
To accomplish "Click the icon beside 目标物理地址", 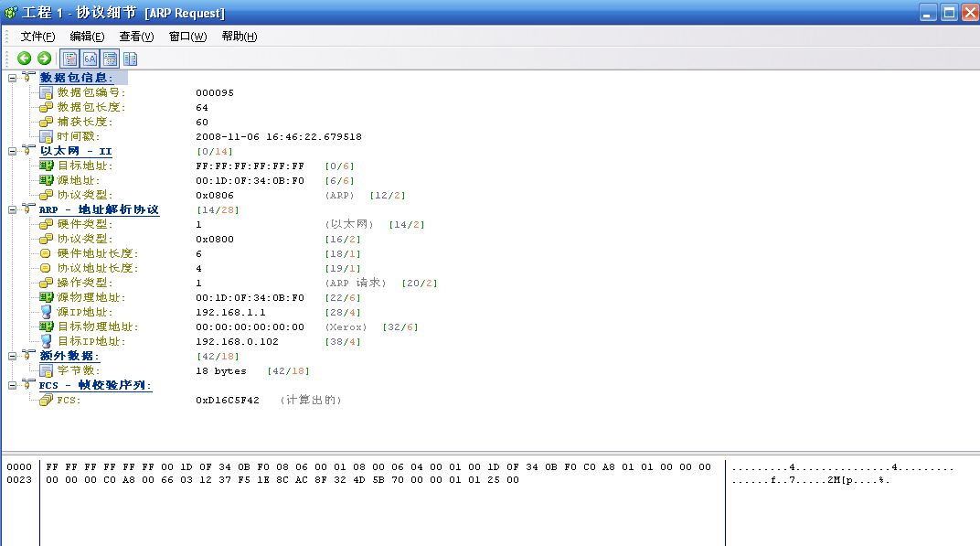I will 47,327.
